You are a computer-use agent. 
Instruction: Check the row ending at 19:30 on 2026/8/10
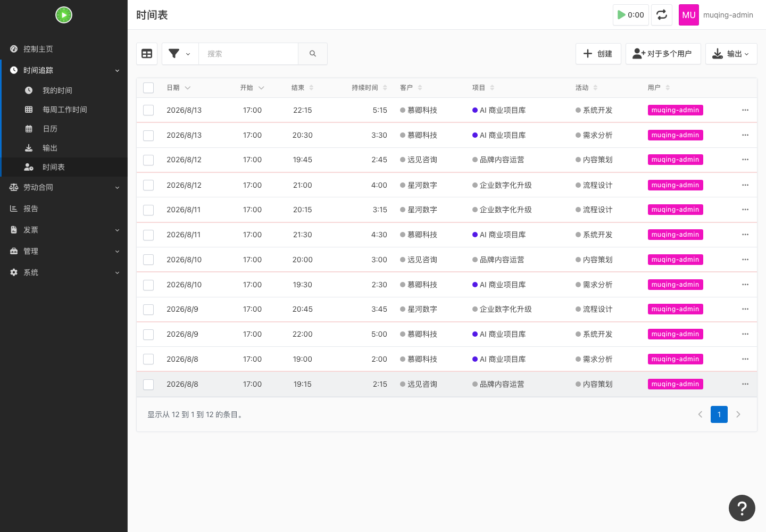148,285
